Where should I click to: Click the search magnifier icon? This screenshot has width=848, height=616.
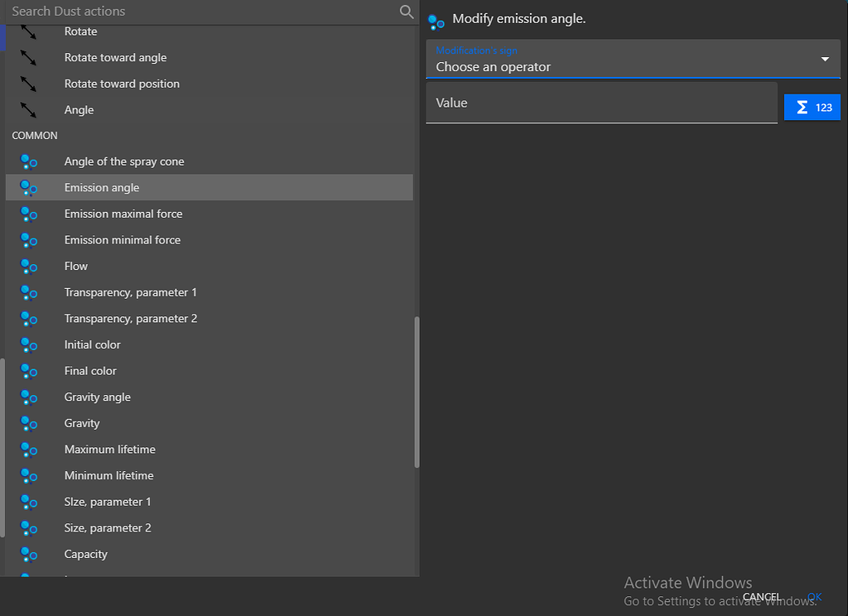(406, 12)
